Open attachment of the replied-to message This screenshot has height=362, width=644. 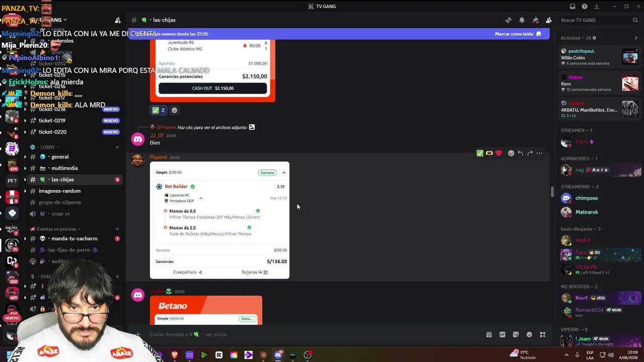click(215, 127)
